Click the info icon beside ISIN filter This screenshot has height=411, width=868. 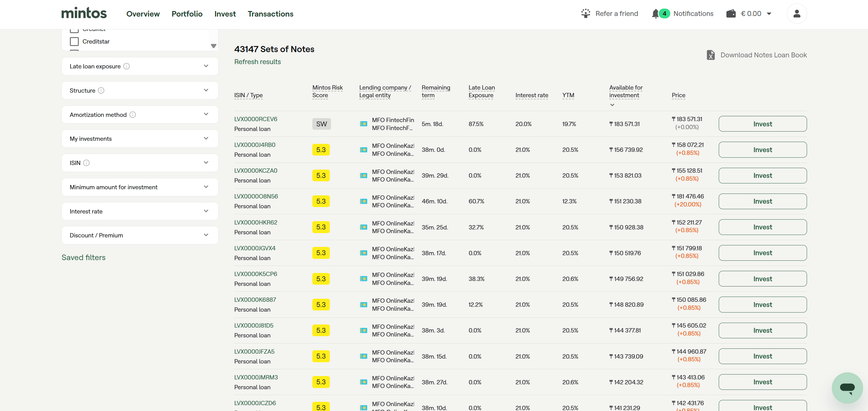coord(87,163)
